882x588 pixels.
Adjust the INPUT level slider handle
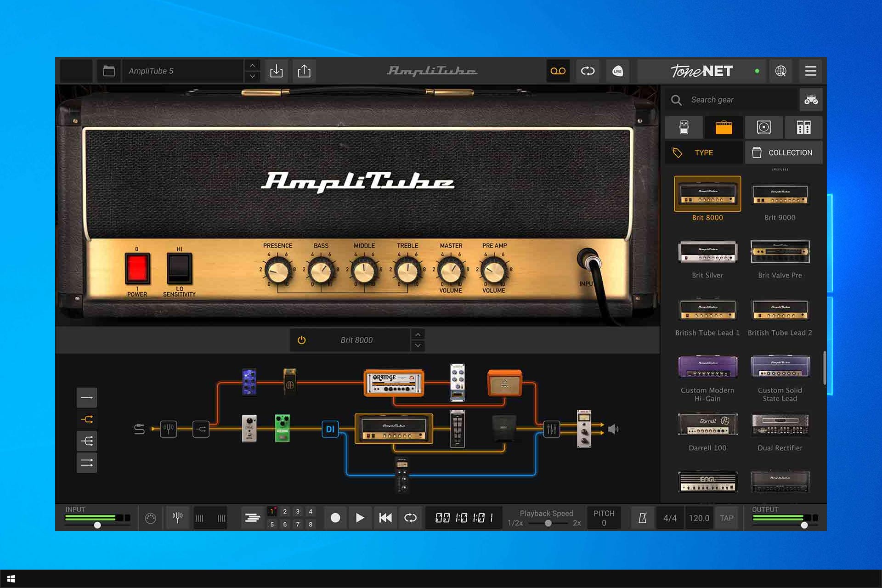tap(97, 525)
